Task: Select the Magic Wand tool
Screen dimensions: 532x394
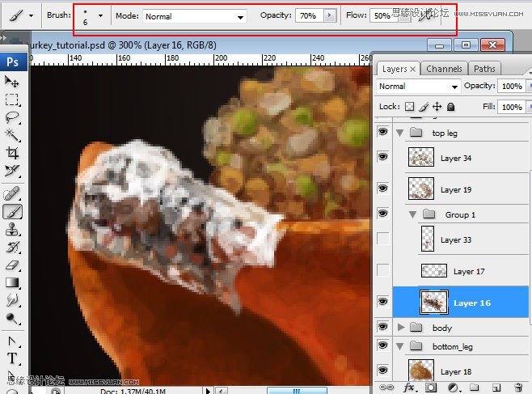Action: [12, 135]
